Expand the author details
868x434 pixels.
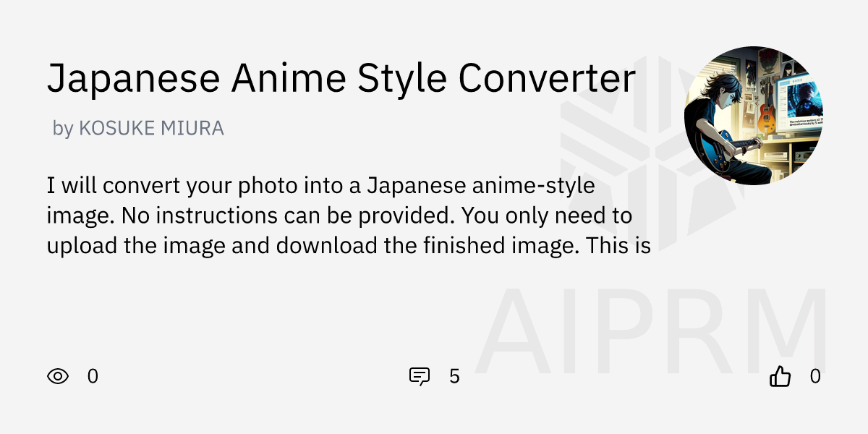137,127
